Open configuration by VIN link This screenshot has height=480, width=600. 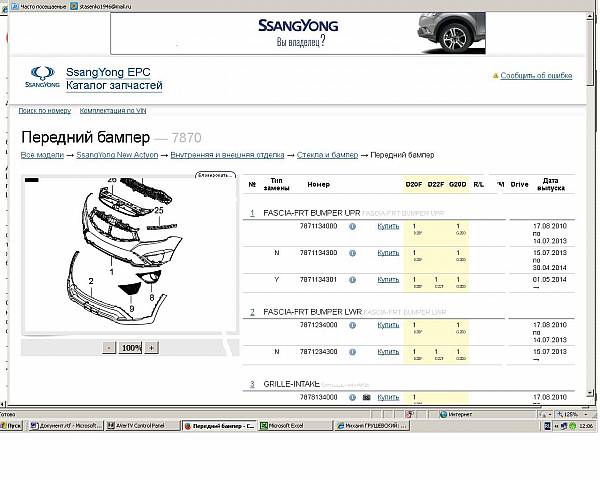(113, 111)
